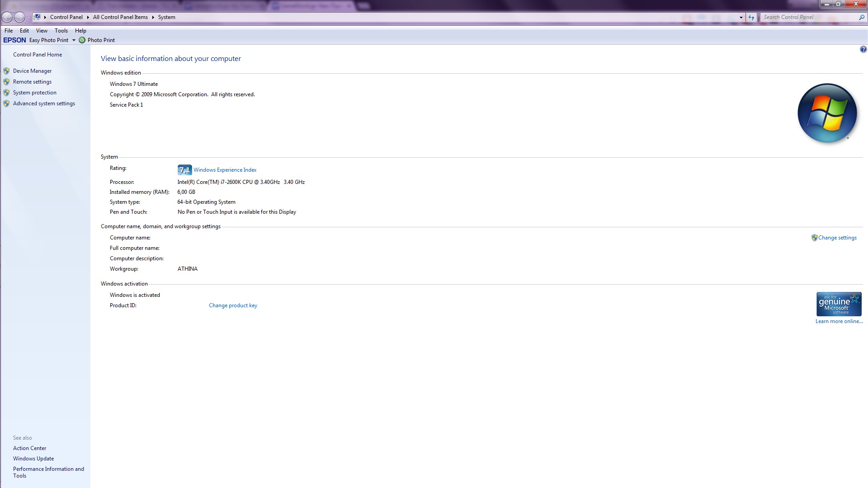Screen dimensions: 868x488
Task: Click the Change product key link
Action: 233,305
